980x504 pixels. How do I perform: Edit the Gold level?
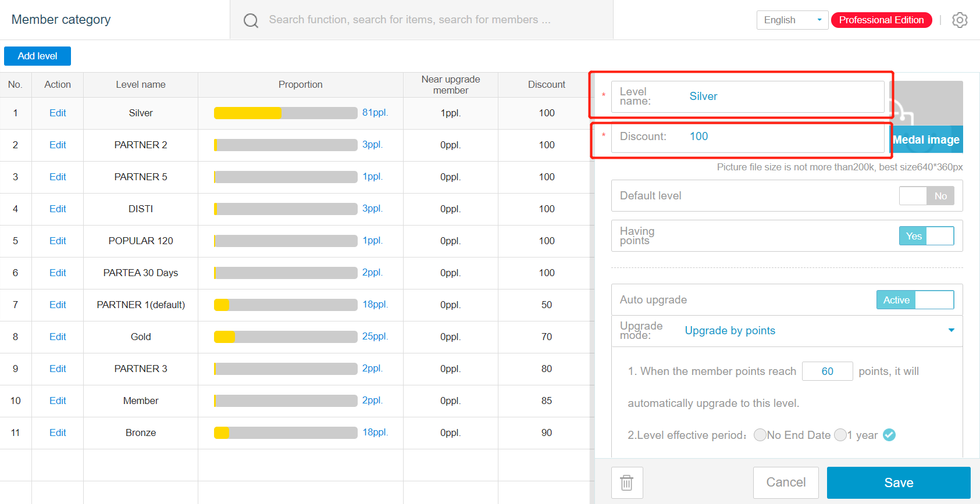58,337
